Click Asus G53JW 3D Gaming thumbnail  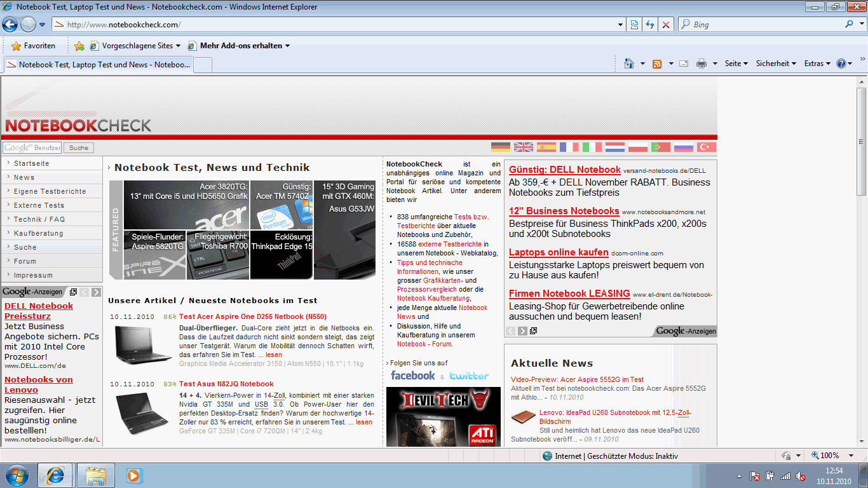pyautogui.click(x=345, y=229)
